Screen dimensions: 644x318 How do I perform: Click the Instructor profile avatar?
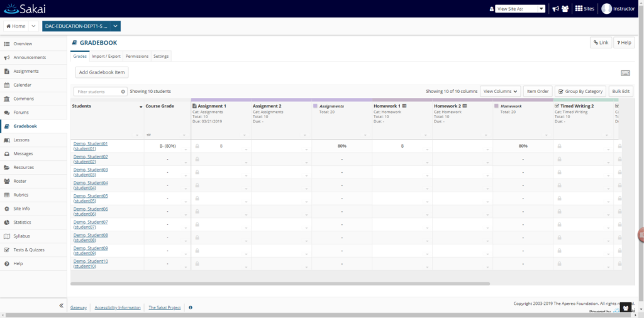(606, 9)
